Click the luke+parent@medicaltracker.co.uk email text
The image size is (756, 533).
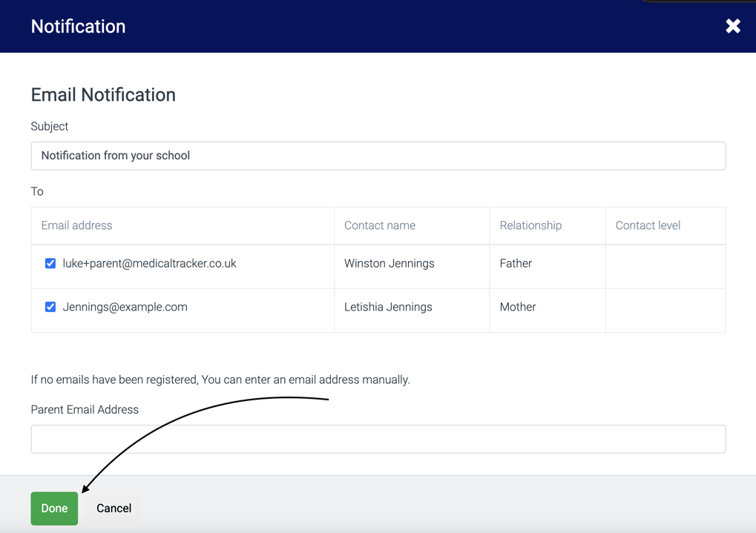[149, 263]
